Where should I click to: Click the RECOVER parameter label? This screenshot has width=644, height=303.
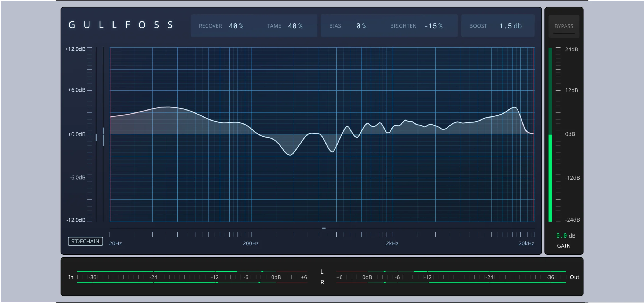tap(210, 26)
